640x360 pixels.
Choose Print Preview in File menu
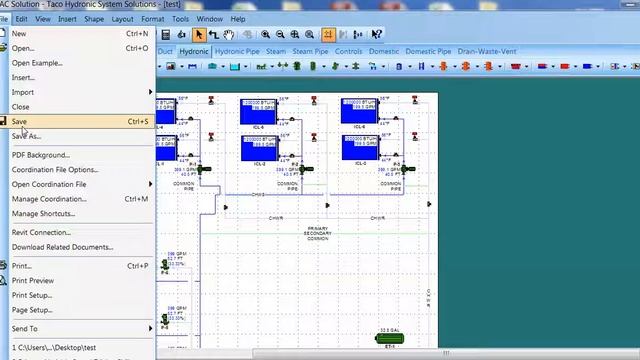tap(78, 281)
